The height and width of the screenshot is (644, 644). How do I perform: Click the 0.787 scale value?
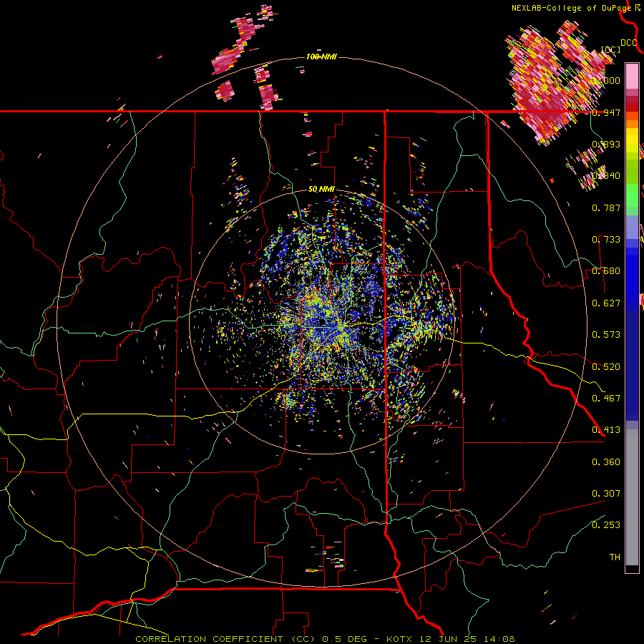click(606, 208)
